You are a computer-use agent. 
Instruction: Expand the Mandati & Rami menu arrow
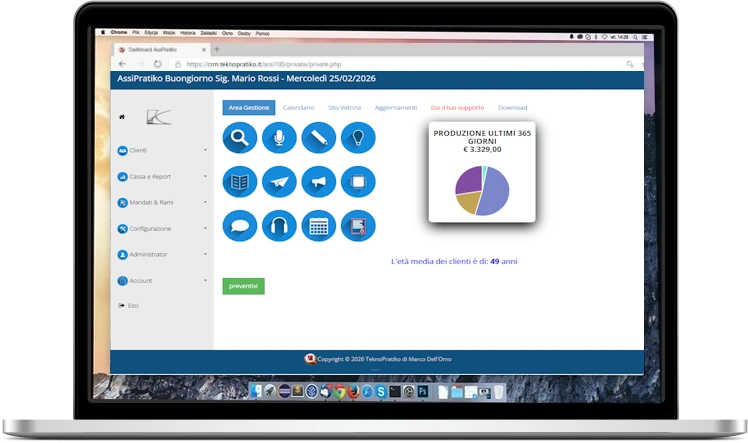pos(205,202)
